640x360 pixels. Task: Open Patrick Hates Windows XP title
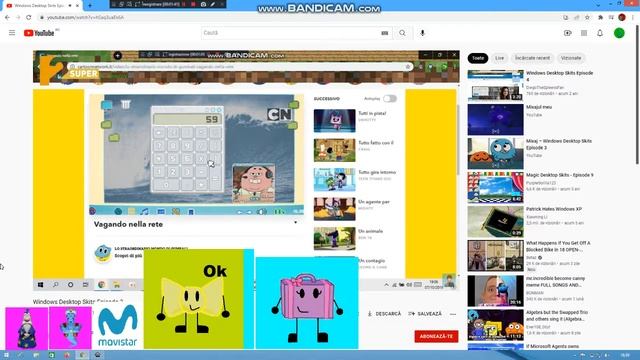click(554, 209)
